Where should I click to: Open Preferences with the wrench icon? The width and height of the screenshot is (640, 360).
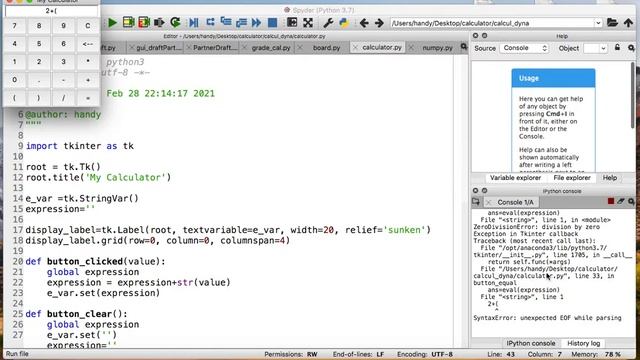[328, 23]
